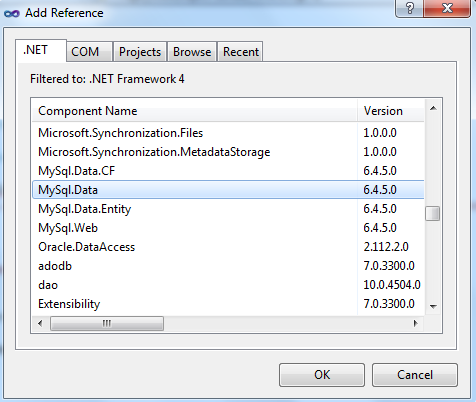Click the OK button

(322, 375)
